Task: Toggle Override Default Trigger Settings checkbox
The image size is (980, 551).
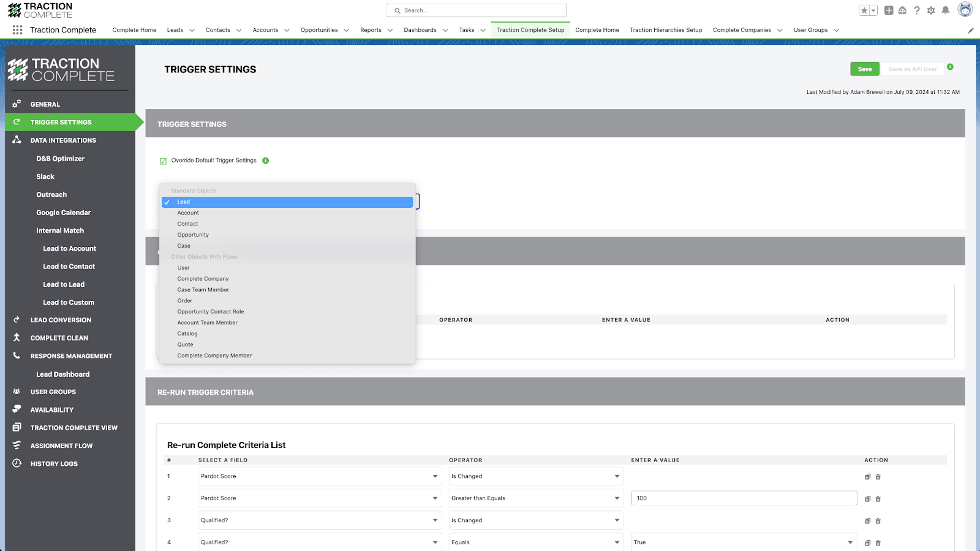Action: tap(163, 161)
